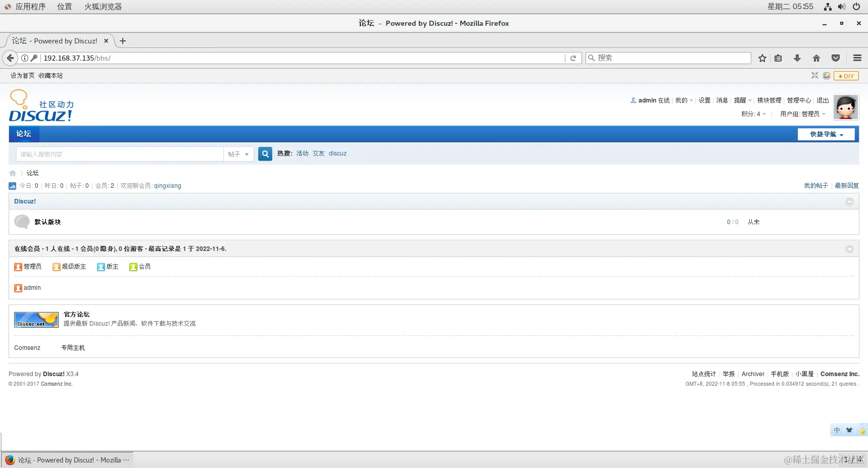Click the URL address bar

(x=303, y=58)
